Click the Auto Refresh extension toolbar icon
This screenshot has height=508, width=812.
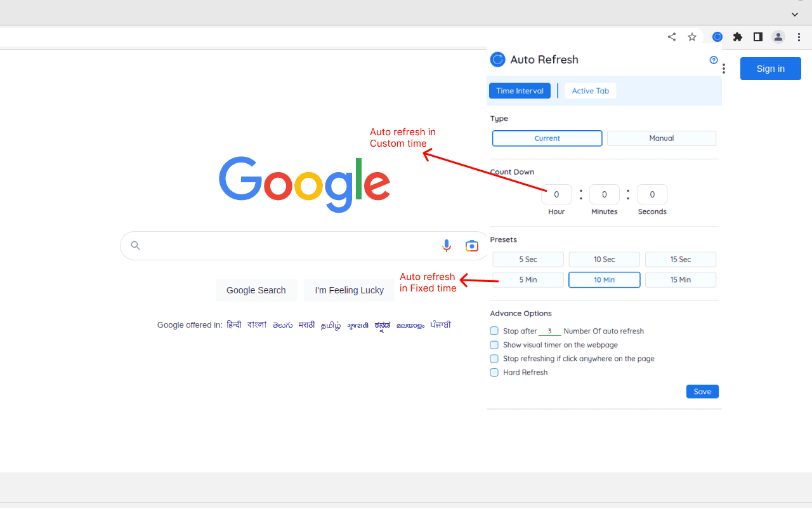tap(717, 37)
